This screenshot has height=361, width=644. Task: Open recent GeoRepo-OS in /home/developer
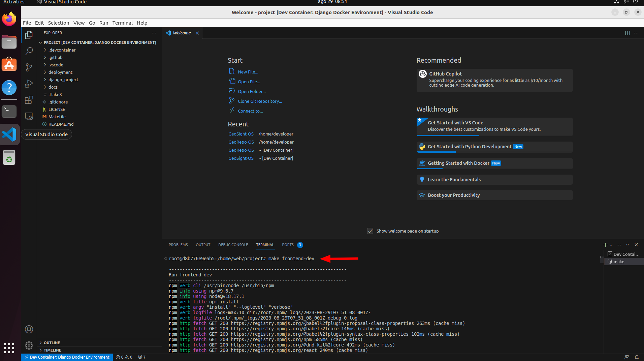241,142
